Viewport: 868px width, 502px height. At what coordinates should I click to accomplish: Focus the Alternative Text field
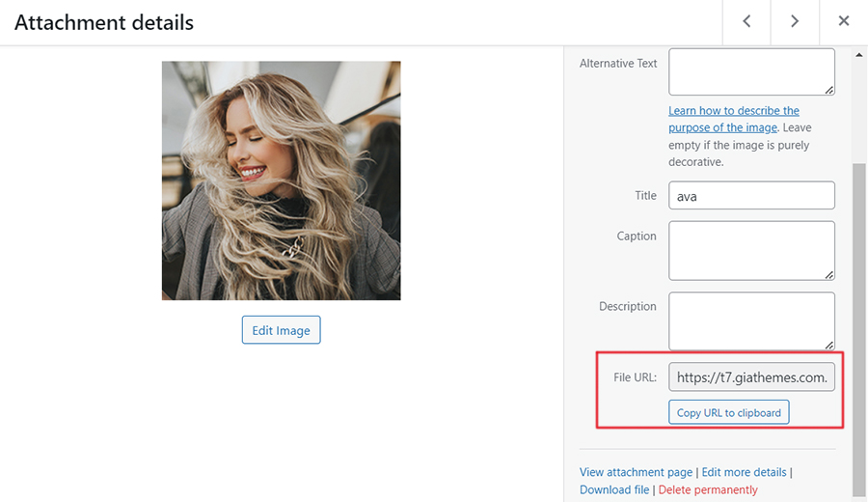click(x=750, y=71)
